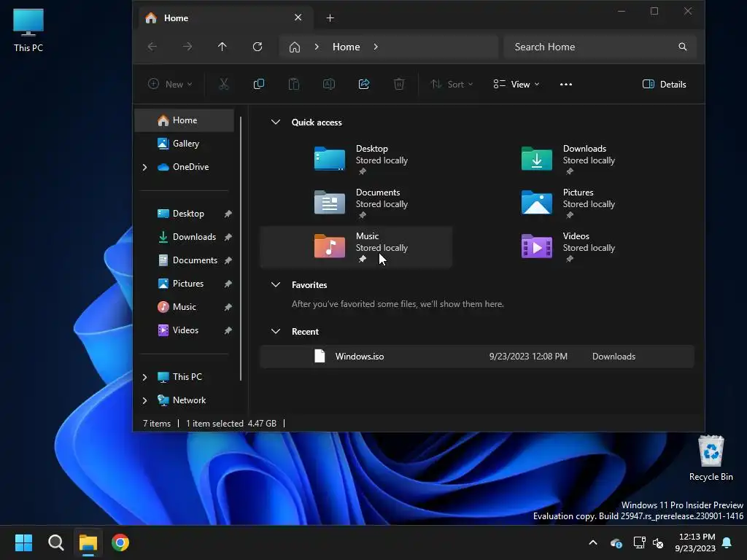This screenshot has height=560, width=747.
Task: Go forward with the right arrow
Action: pyautogui.click(x=187, y=47)
